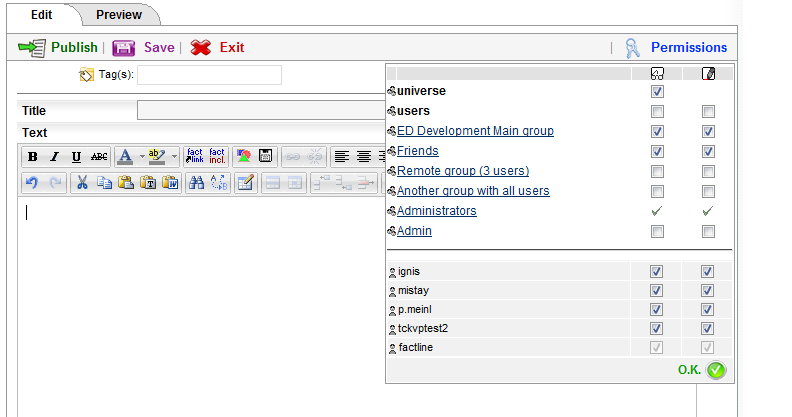
Task: Undo the last edit
Action: pyautogui.click(x=32, y=183)
